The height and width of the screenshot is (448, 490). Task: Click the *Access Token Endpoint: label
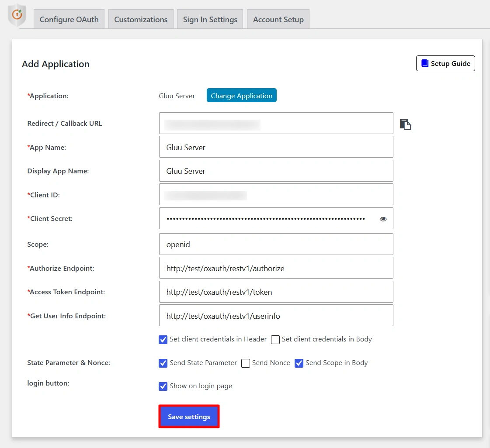click(66, 292)
